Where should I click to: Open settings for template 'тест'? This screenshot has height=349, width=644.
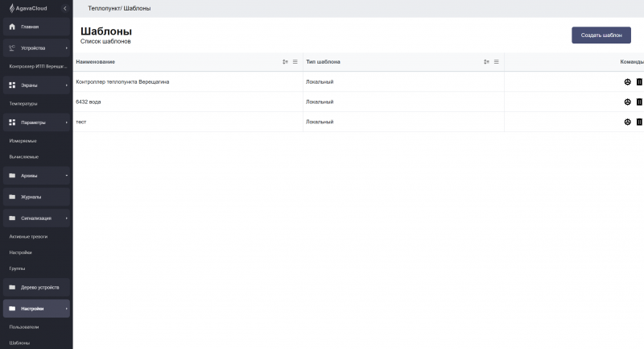coord(627,122)
